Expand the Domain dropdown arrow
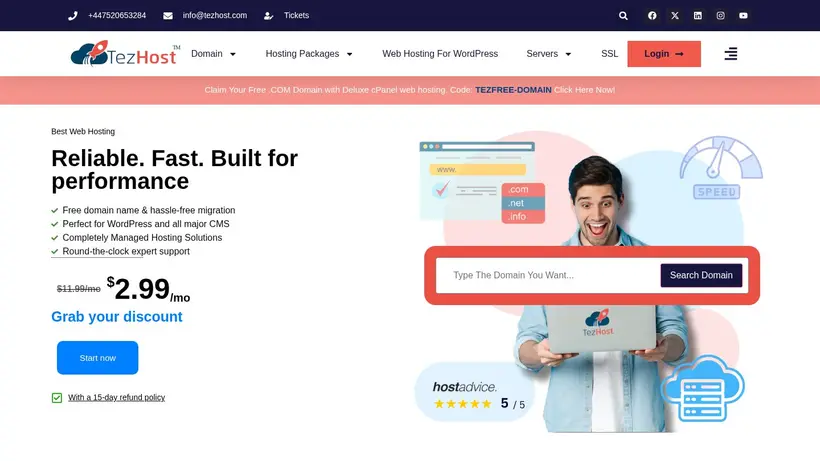 (x=233, y=54)
